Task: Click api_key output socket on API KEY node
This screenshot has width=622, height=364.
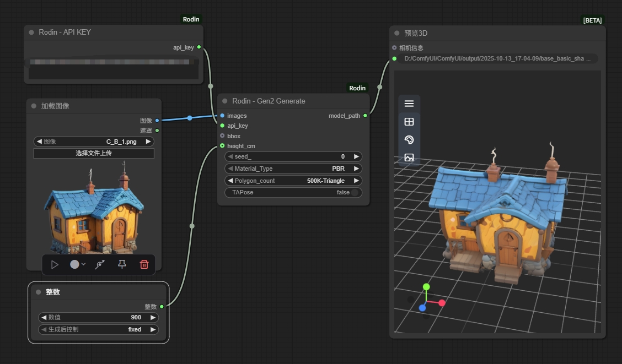Action: tap(199, 47)
